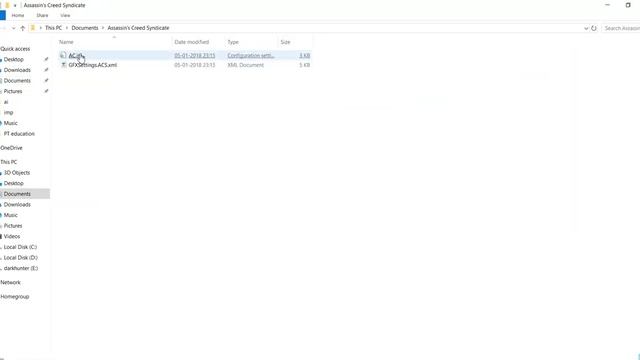Open Downloads under Quick access
The height and width of the screenshot is (360, 640).
point(17,70)
